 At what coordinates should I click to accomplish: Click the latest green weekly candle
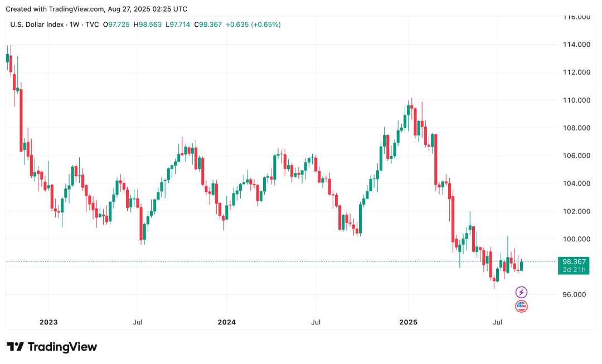click(x=521, y=265)
